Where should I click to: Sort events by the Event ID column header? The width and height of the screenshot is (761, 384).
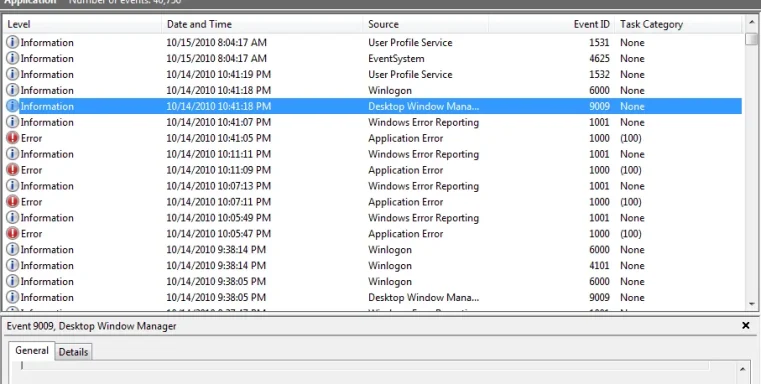tap(551, 24)
